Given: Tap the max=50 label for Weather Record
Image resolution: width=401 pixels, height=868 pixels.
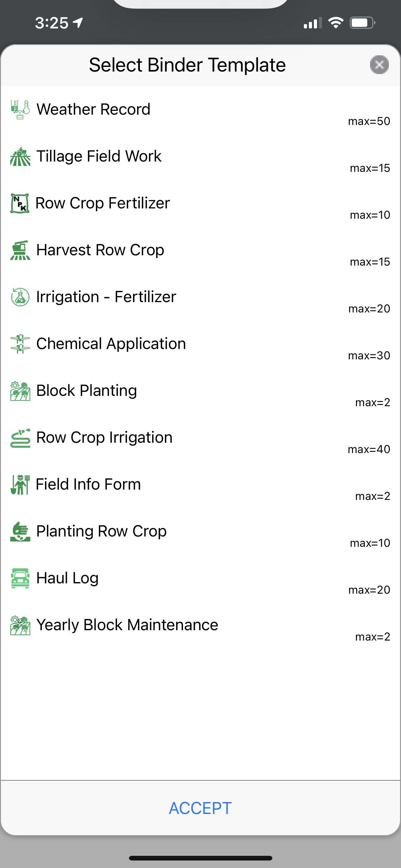Looking at the screenshot, I should 369,121.
